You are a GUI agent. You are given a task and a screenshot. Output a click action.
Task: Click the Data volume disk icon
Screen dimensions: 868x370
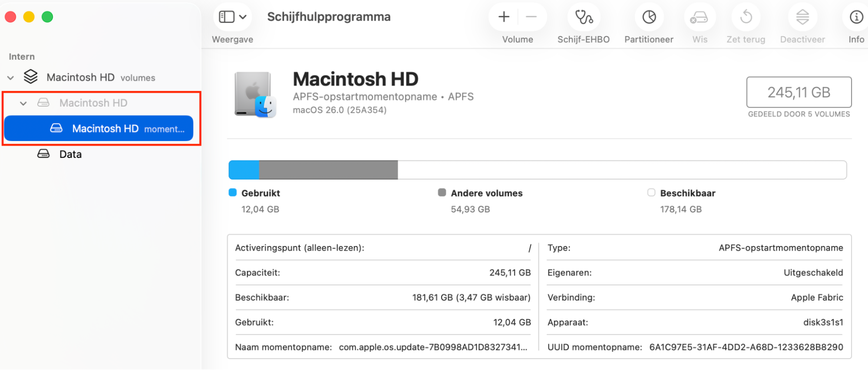(x=43, y=154)
